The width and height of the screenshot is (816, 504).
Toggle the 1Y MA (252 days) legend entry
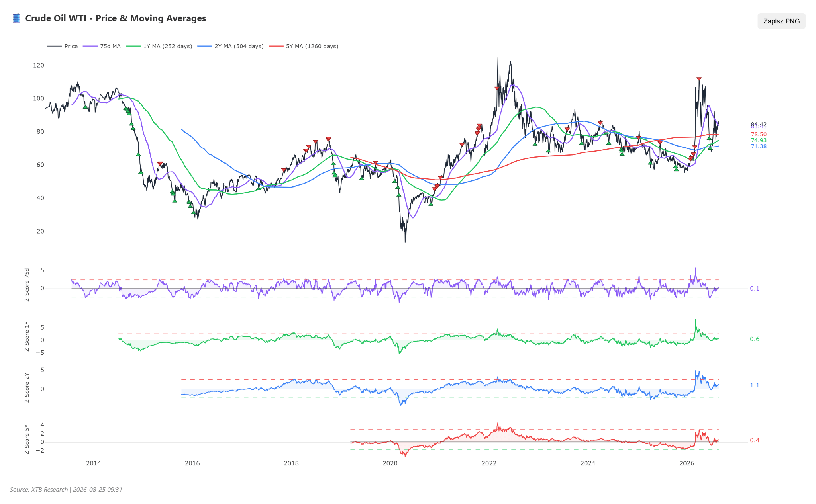[x=159, y=46]
